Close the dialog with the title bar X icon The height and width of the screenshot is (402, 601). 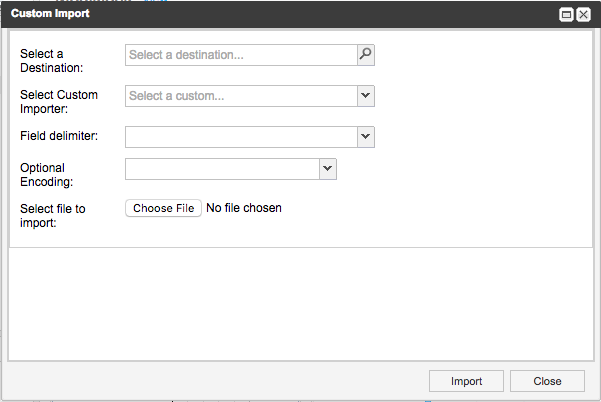[x=583, y=15]
